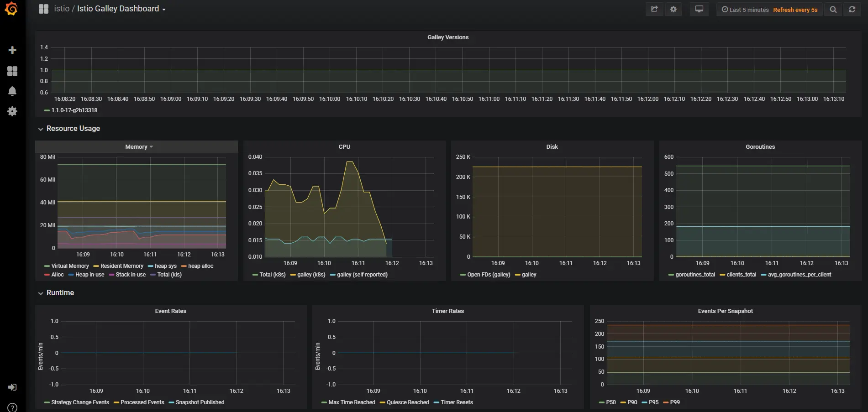
Task: Collapse the Runtime row
Action: [41, 293]
